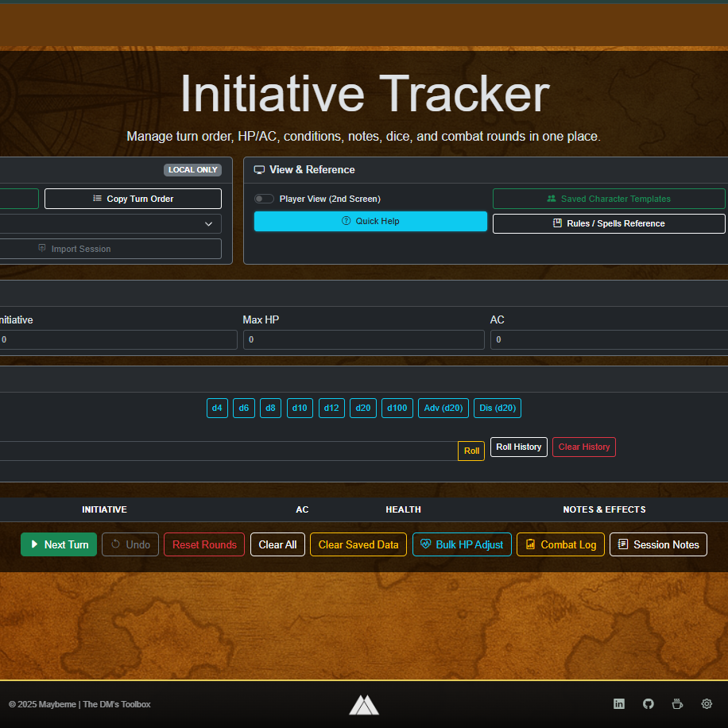Click the coffee cup support icon
The width and height of the screenshot is (728, 728).
677,704
